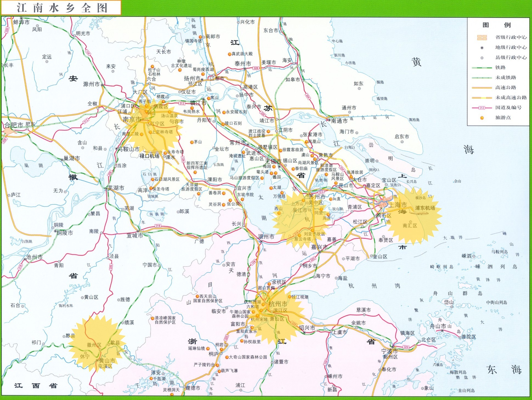Click the 蚌埠市 city label
The height and width of the screenshot is (400, 532).
click(x=21, y=22)
